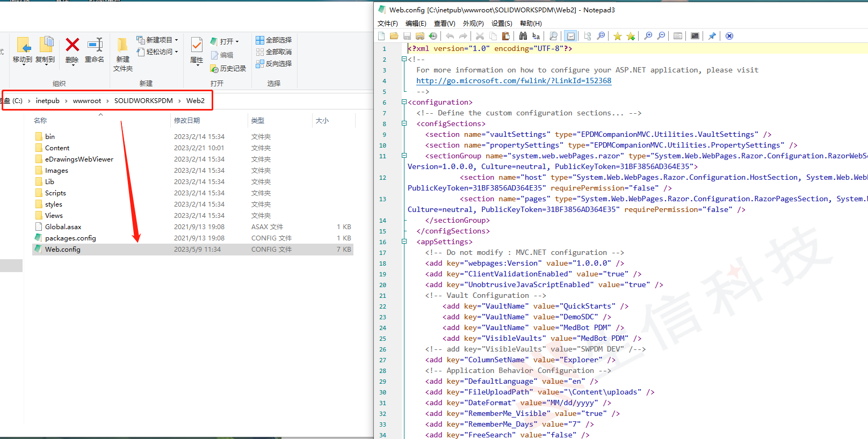Image resolution: width=868 pixels, height=439 pixels.
Task: Click the Open file folder icon in Notepad3
Action: (x=394, y=36)
